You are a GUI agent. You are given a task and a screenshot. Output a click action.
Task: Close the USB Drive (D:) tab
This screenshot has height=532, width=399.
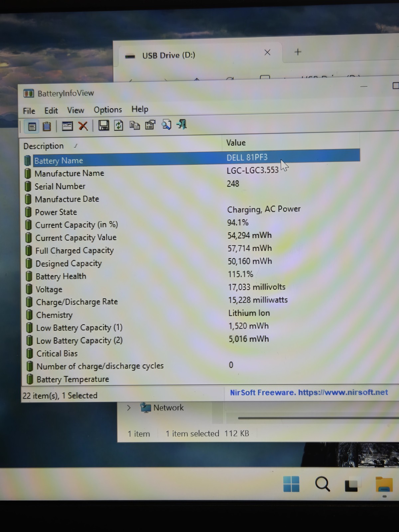coord(267,52)
